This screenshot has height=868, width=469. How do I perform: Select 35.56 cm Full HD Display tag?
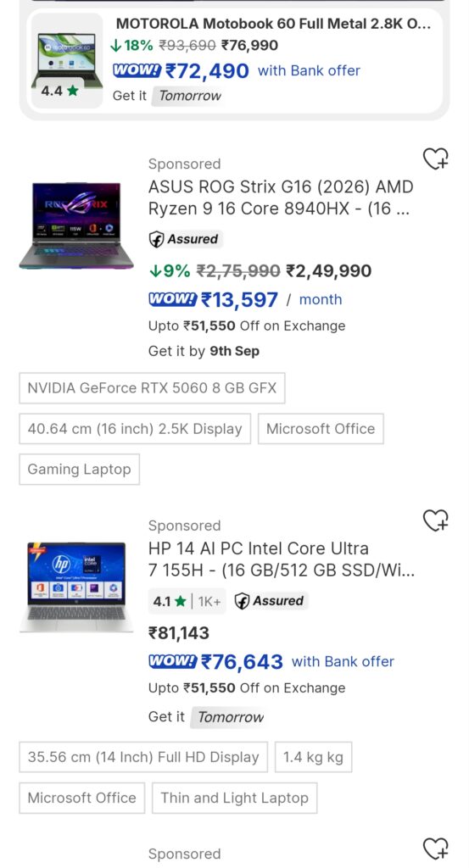tap(143, 757)
